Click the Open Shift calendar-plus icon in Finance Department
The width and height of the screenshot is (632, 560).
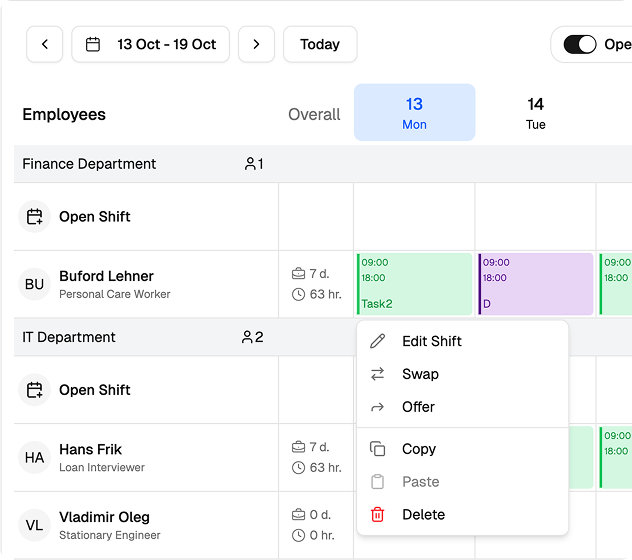click(x=35, y=217)
